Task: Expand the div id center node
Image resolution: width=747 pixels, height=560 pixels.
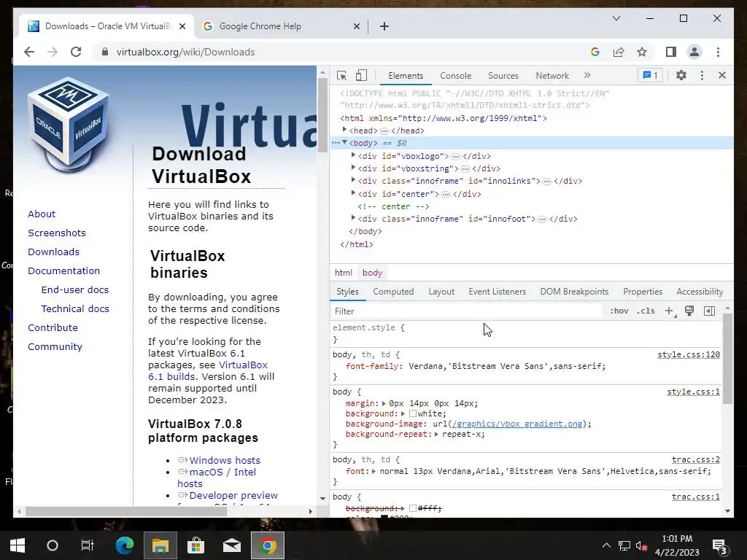Action: [353, 192]
